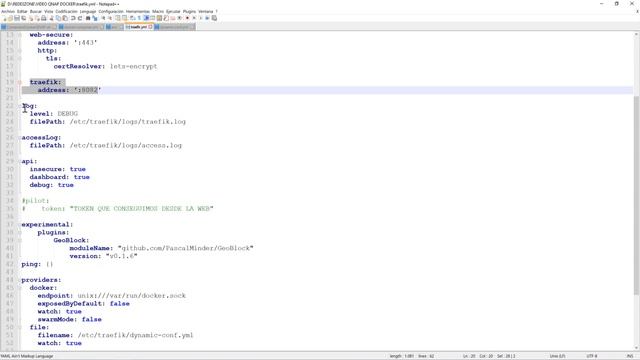Click the Redo toolbar icon

[80, 18]
